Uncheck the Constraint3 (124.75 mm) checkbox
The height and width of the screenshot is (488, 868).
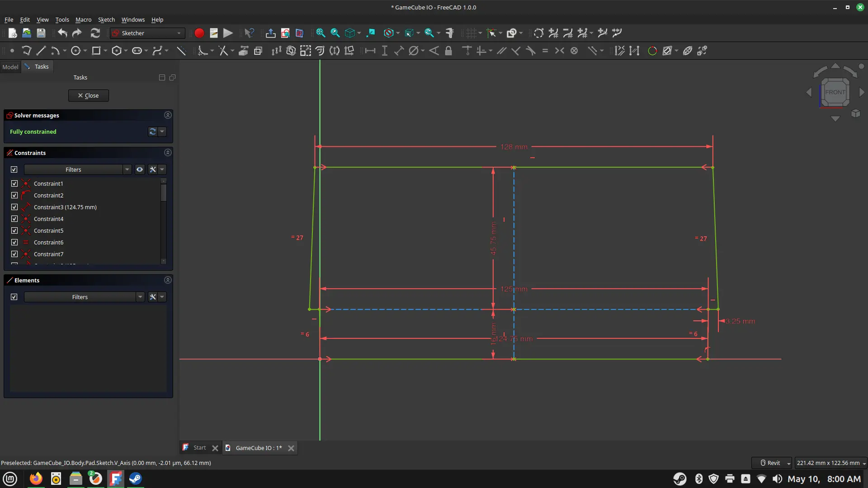[x=14, y=207]
